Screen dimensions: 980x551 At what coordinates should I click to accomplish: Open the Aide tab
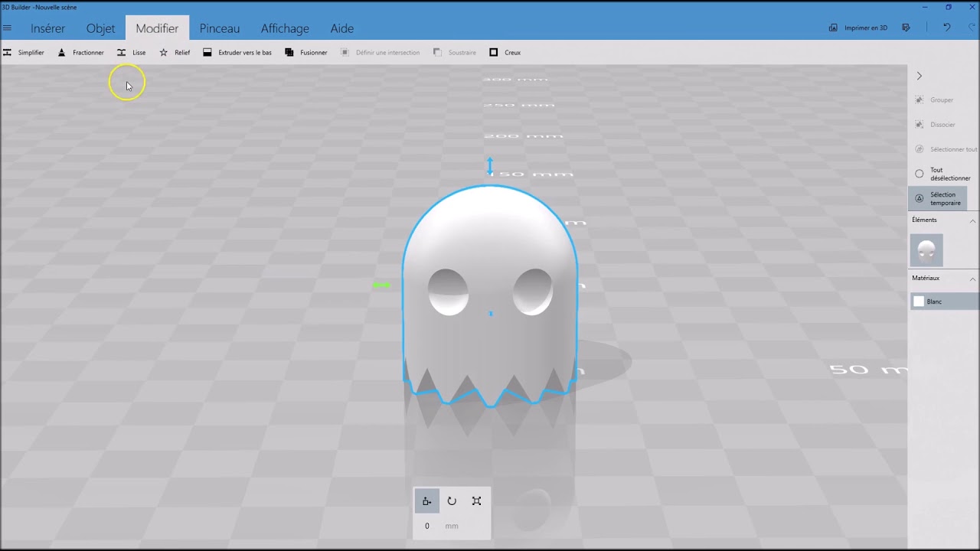pyautogui.click(x=342, y=28)
